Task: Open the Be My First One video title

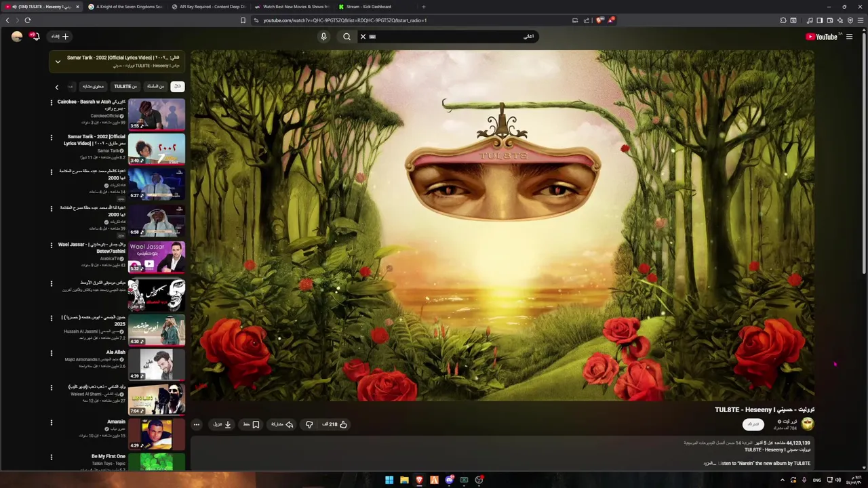Action: pos(108,456)
